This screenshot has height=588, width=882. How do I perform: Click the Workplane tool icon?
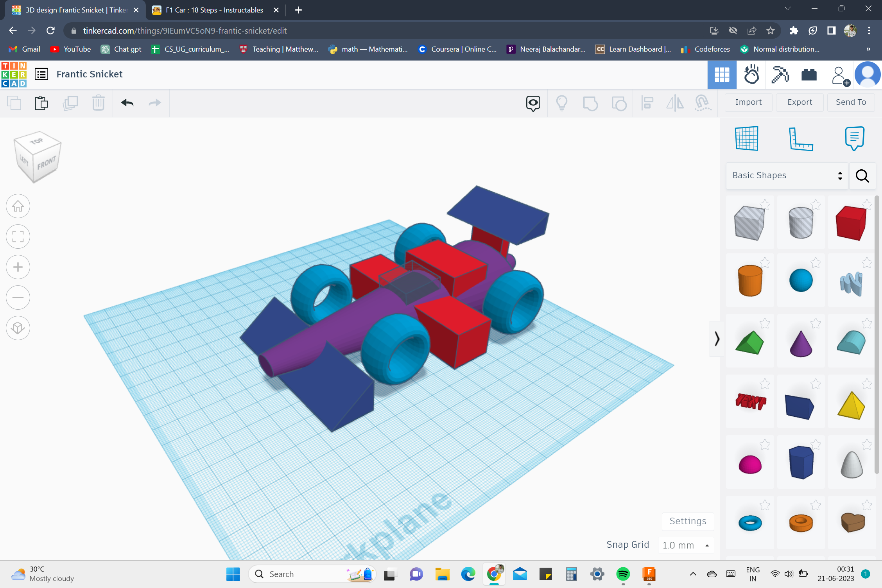(x=747, y=138)
